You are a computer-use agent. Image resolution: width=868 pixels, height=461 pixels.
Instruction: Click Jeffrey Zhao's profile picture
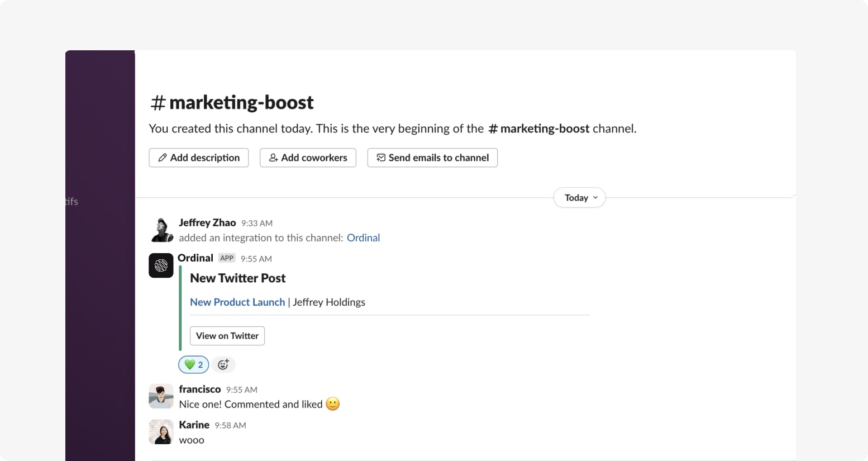pos(161,229)
